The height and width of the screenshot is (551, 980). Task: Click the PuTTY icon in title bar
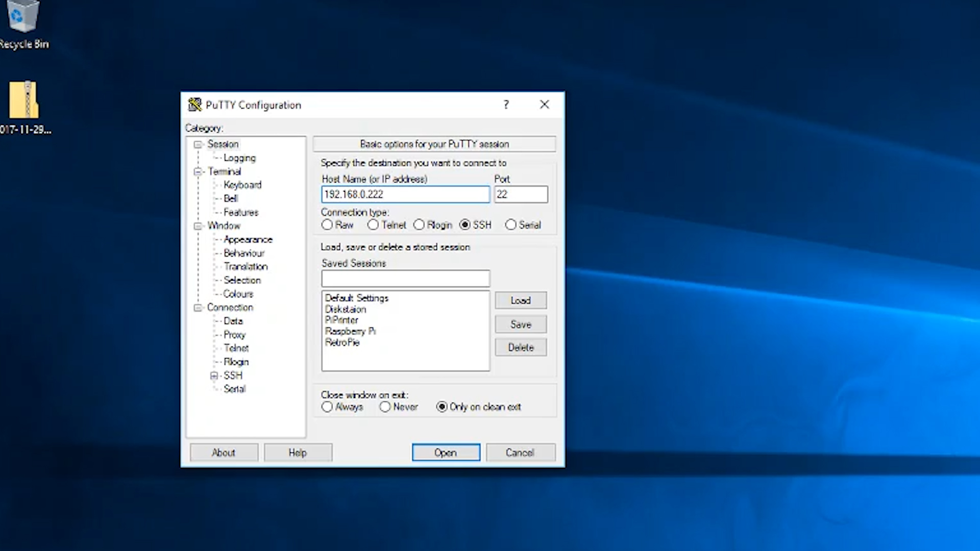pos(194,105)
